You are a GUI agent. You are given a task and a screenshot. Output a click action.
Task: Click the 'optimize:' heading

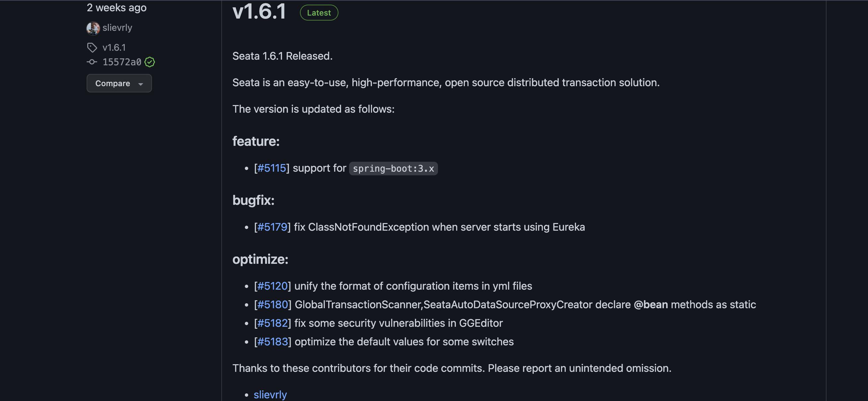tap(260, 259)
